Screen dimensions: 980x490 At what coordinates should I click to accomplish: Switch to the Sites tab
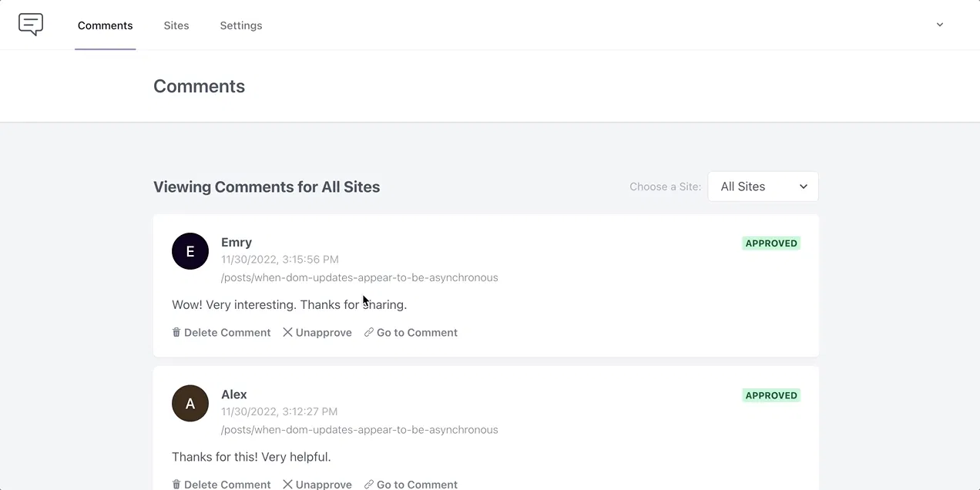click(x=176, y=25)
